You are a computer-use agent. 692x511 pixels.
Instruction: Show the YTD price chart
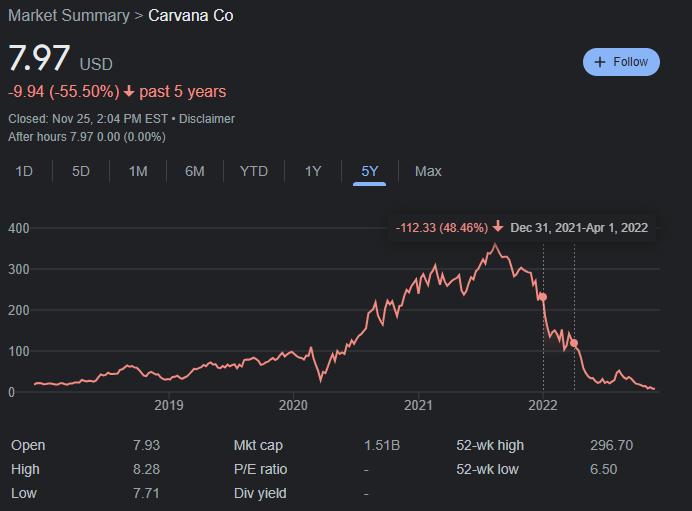pyautogui.click(x=254, y=171)
